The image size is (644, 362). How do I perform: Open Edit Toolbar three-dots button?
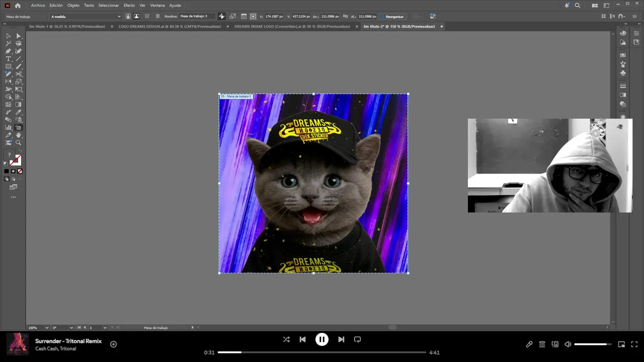pos(13,197)
